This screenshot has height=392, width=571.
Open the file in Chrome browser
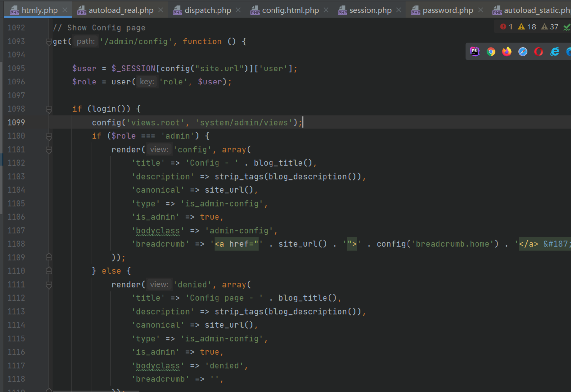491,52
